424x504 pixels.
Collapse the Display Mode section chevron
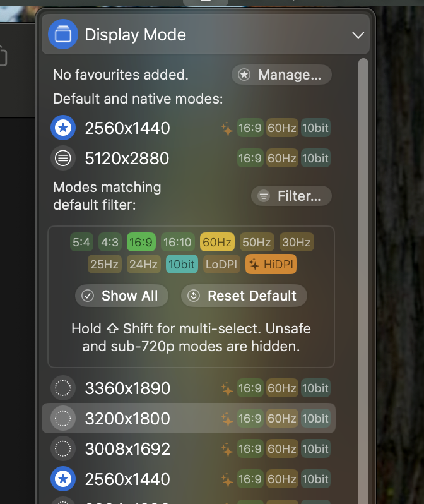358,35
